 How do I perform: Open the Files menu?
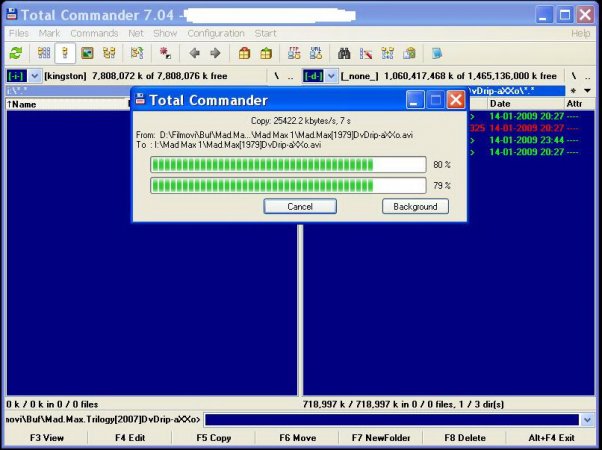tap(19, 33)
